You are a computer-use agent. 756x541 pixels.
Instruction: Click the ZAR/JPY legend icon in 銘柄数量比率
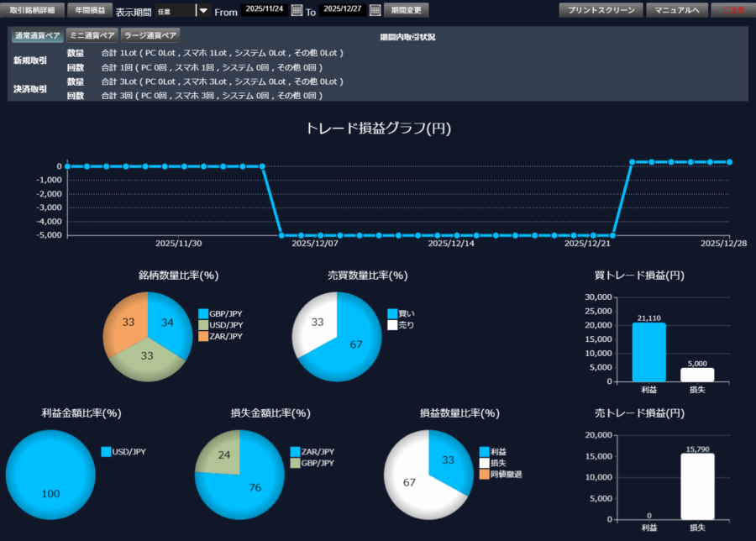click(x=203, y=336)
